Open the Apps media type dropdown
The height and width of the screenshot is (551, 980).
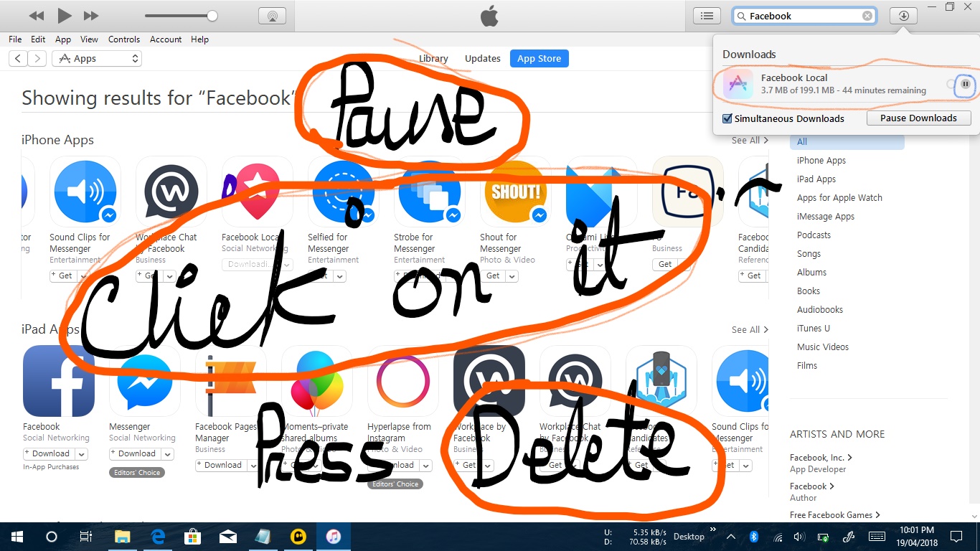(97, 59)
